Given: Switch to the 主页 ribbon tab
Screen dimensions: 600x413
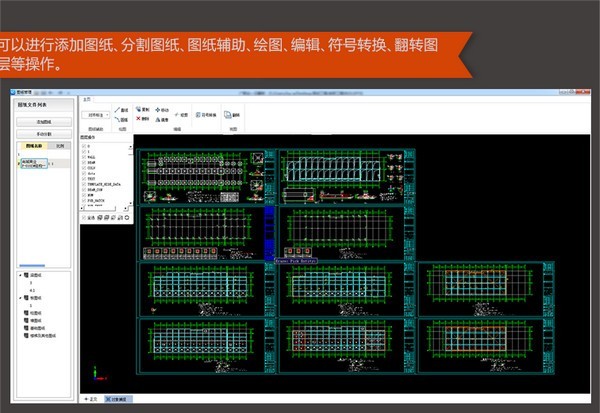Looking at the screenshot, I should [87, 100].
